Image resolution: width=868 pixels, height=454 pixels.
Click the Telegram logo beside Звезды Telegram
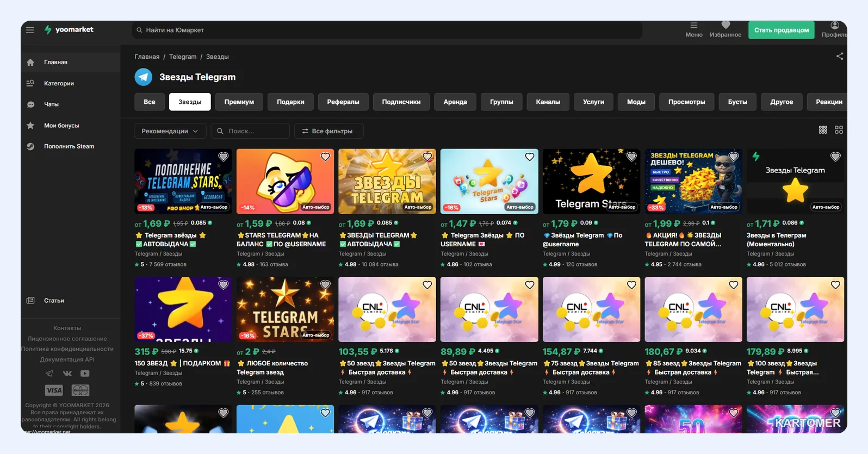[144, 77]
